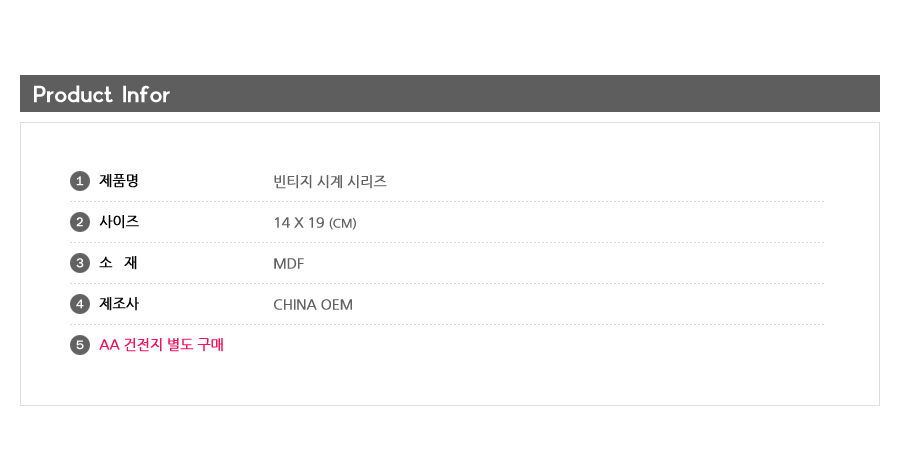Click the manufacturer value CHINA OEM

click(313, 305)
